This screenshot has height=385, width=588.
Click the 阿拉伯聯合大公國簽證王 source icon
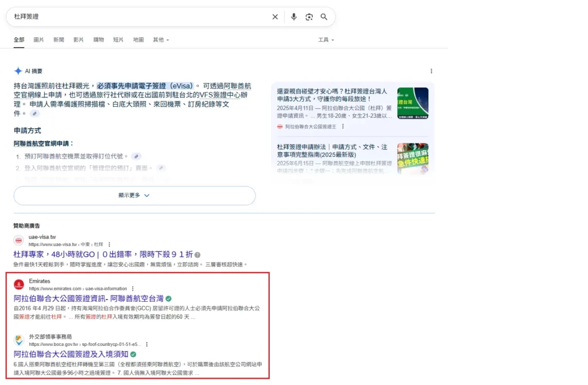[280, 127]
